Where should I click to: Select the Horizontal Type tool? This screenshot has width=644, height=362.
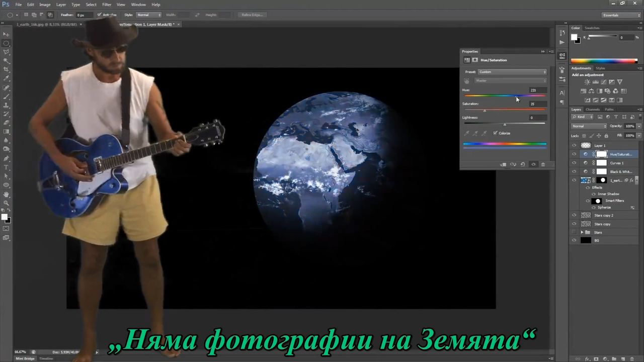[x=7, y=167]
